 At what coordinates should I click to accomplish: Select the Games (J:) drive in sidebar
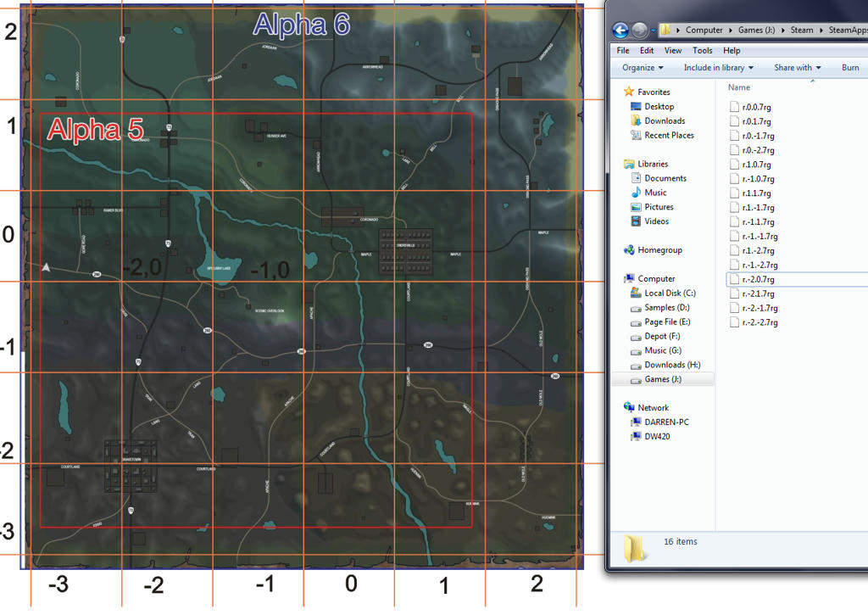click(x=663, y=379)
